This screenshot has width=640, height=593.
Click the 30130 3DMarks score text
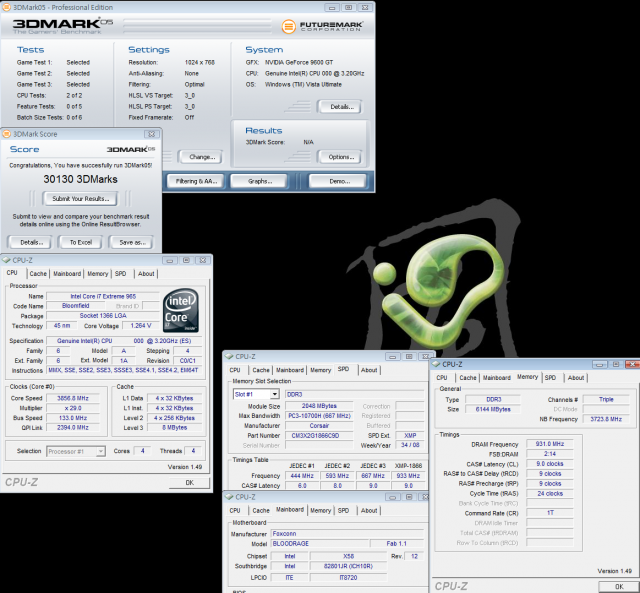point(80,179)
